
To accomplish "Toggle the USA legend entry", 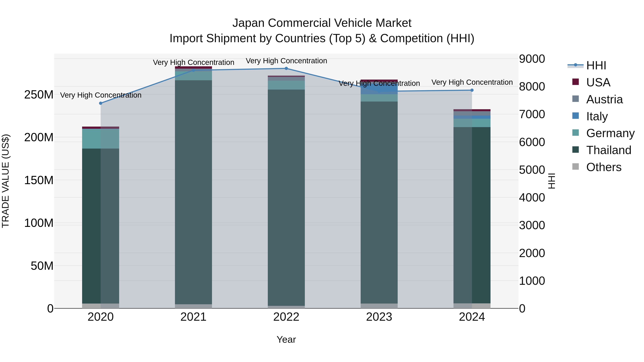I will click(598, 82).
